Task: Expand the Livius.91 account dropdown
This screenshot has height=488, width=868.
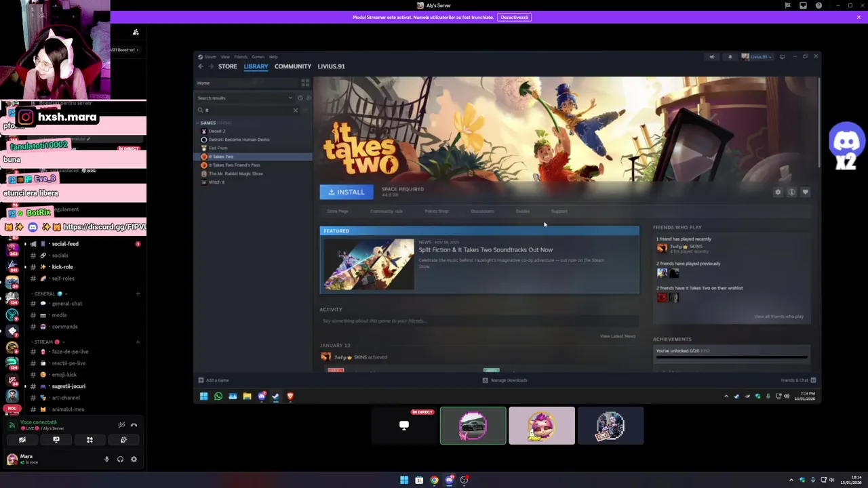Action: click(x=757, y=57)
